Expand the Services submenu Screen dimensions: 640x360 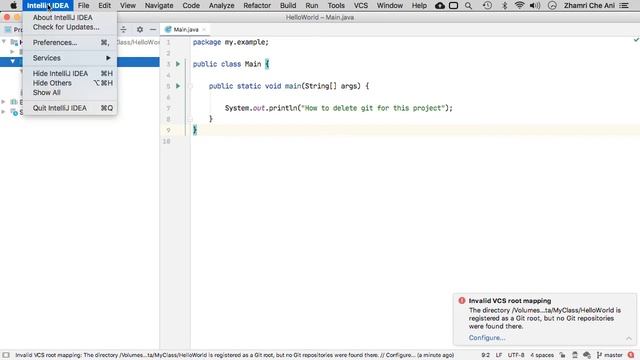[x=70, y=58]
